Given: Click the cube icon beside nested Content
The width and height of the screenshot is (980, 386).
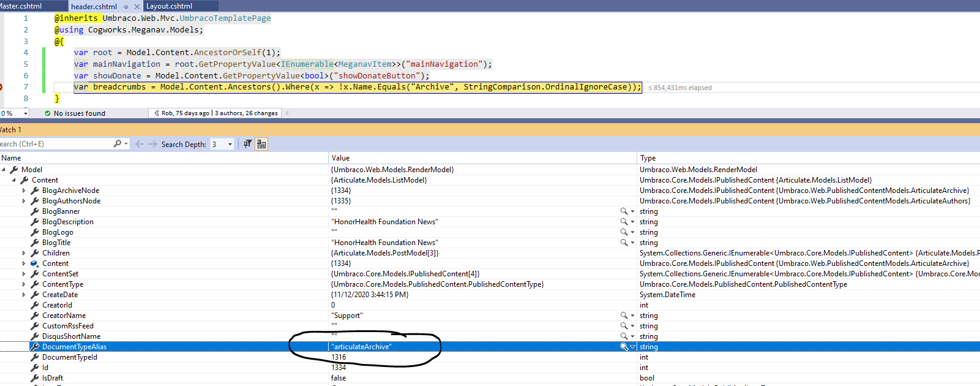Looking at the screenshot, I should coord(35,263).
